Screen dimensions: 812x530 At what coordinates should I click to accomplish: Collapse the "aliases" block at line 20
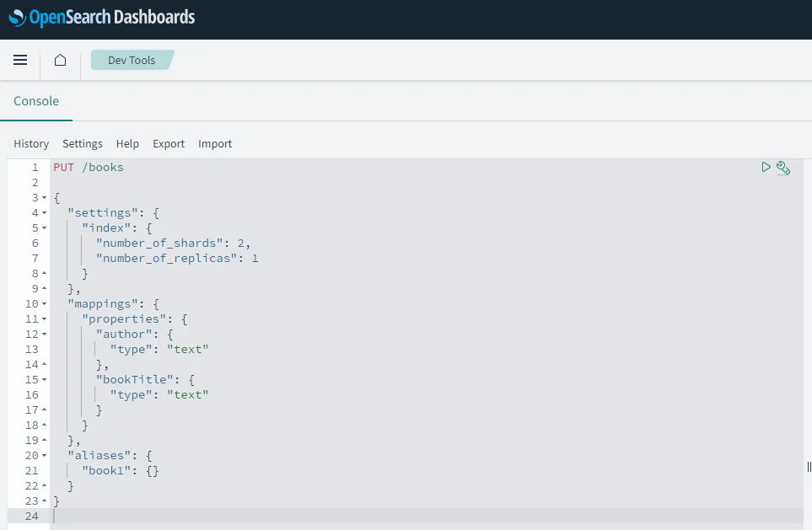(x=44, y=456)
